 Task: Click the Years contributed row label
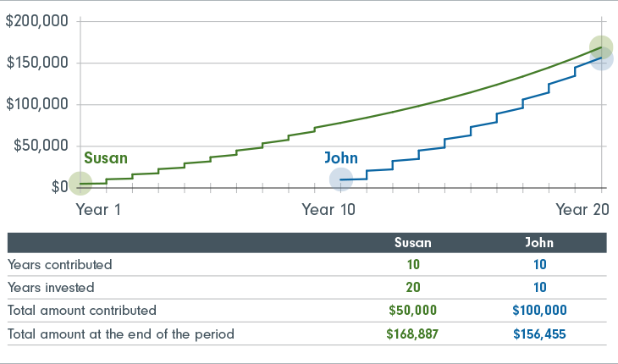pyautogui.click(x=60, y=264)
